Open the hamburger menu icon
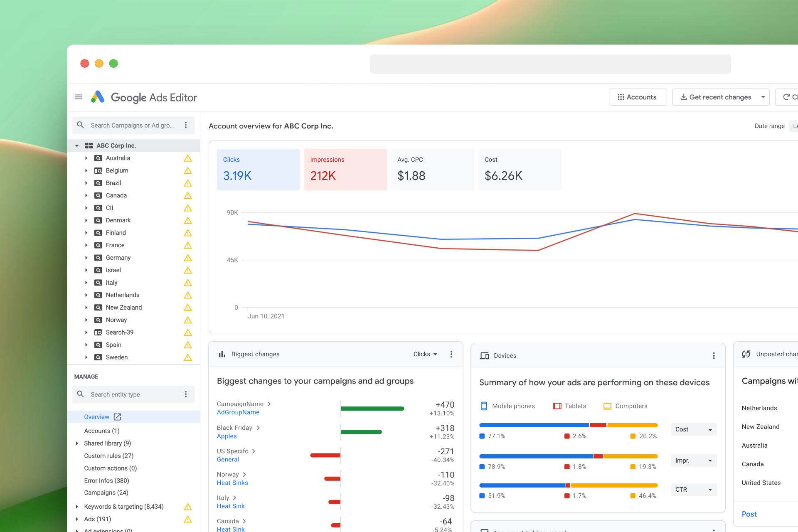 [78, 97]
